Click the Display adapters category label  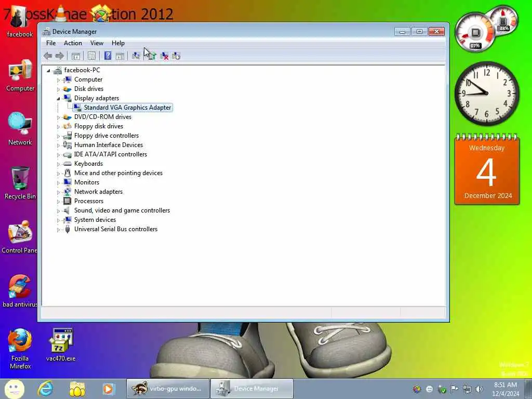(x=97, y=98)
